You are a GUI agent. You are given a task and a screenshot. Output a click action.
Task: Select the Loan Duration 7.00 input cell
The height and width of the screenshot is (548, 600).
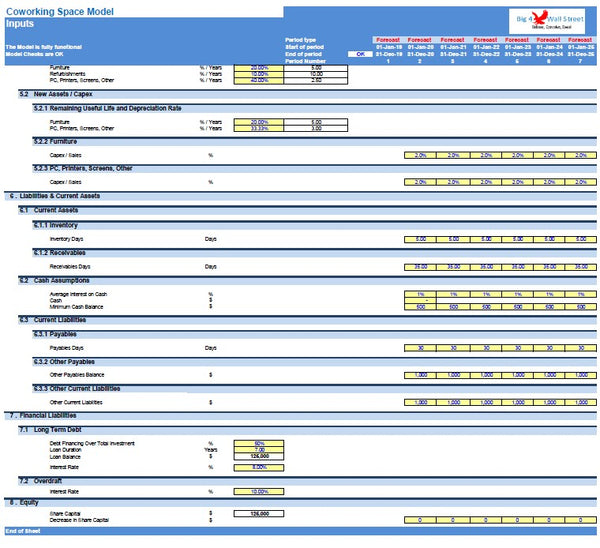point(259,450)
